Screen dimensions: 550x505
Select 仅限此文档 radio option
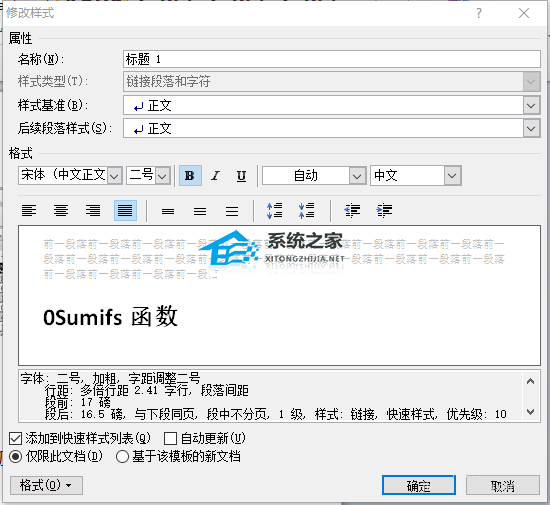tap(16, 457)
